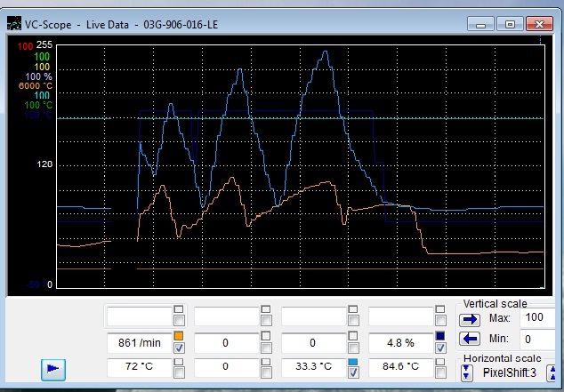Image resolution: width=564 pixels, height=392 pixels.
Task: Click the blue play arrow button
Action: pyautogui.click(x=53, y=370)
